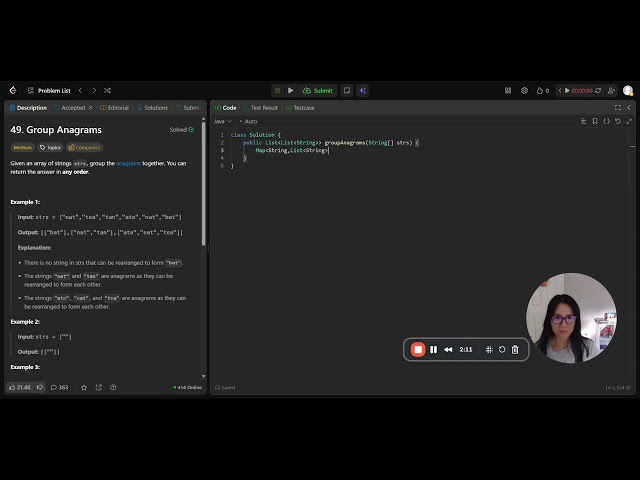Go to next problem arrow

pos(94,91)
